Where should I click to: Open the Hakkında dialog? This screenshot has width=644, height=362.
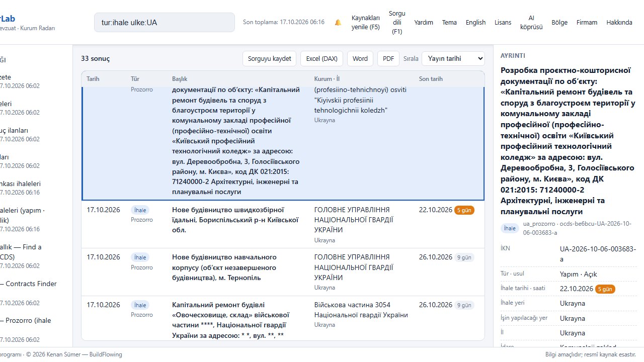click(x=619, y=23)
